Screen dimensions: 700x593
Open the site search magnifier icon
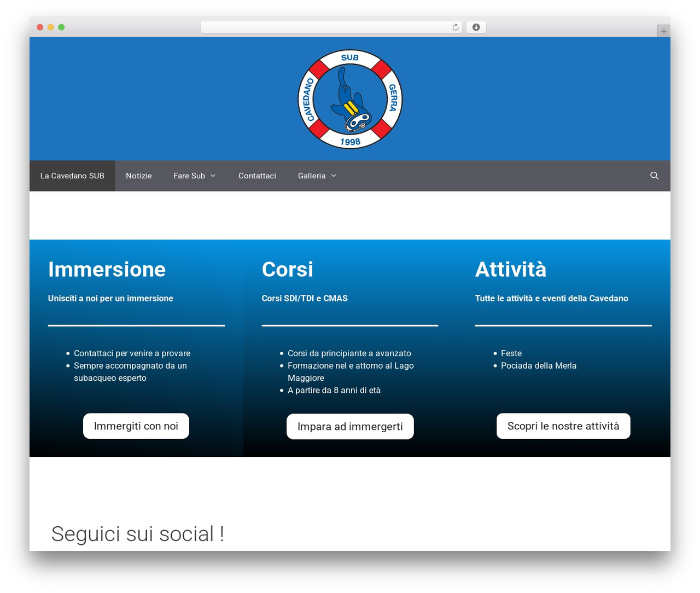(654, 176)
